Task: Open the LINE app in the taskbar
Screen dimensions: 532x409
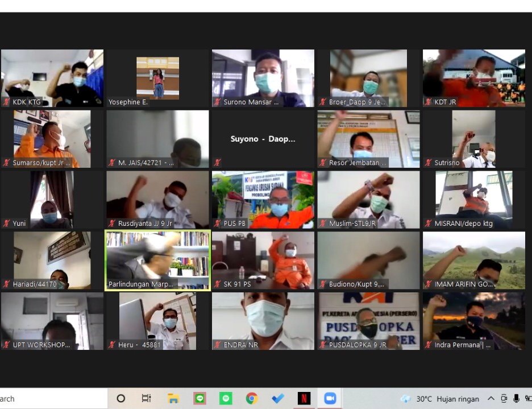Action: 199,398
